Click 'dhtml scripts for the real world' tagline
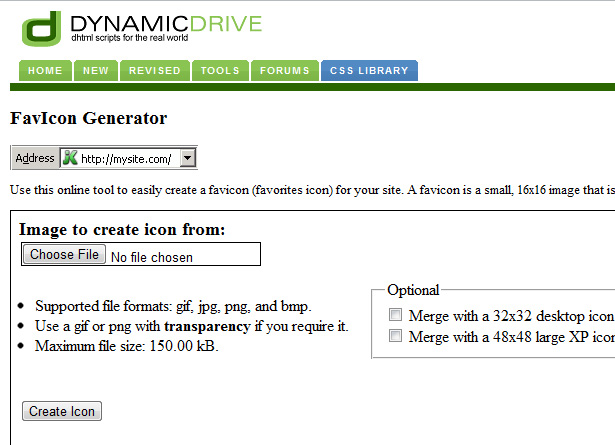The height and width of the screenshot is (445, 615). (130, 38)
